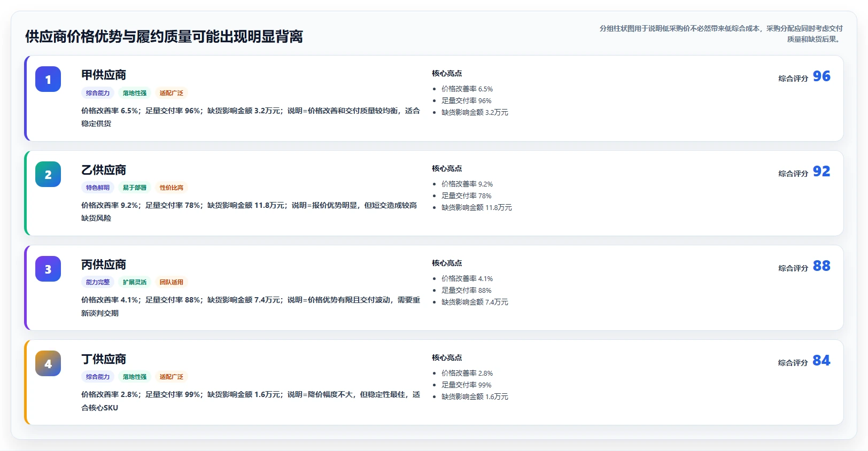The height and width of the screenshot is (451, 868).
Task: Click the 团队适用 tag under 丙供应商
Action: (172, 282)
